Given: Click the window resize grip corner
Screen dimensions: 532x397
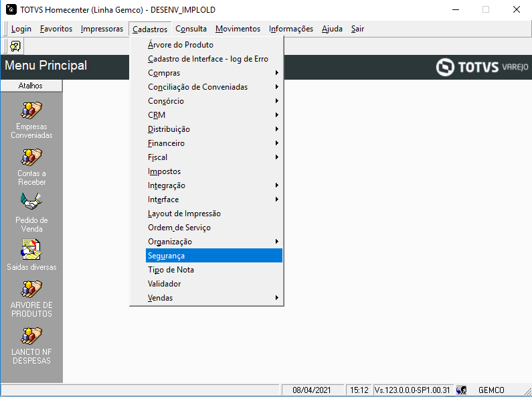Looking at the screenshot, I should tap(527, 392).
